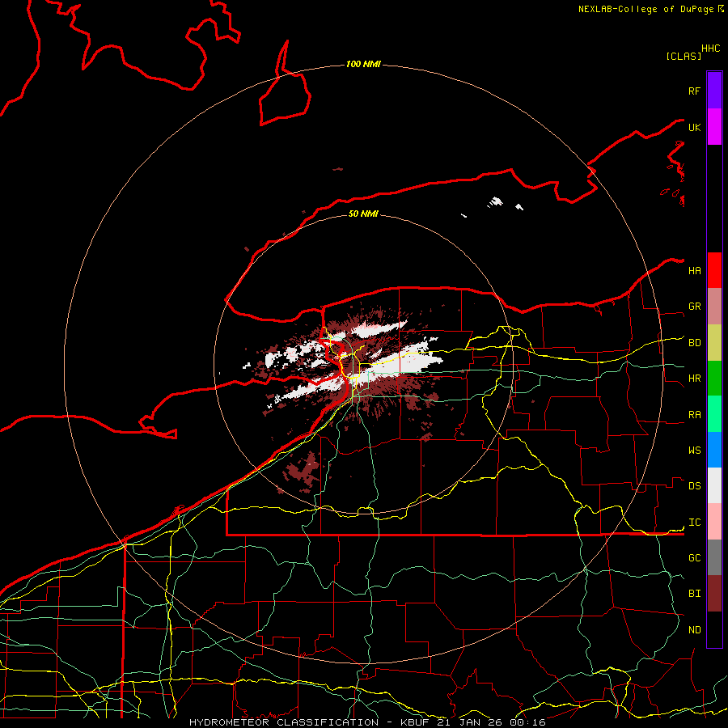Click the 100 NMI range ring label
The image size is (728, 728).
pos(363,64)
